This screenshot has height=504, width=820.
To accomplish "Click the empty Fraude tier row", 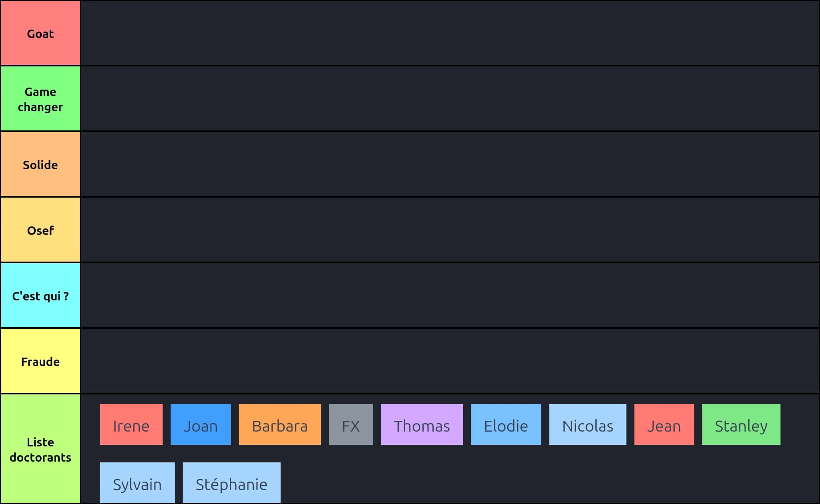I will click(450, 361).
